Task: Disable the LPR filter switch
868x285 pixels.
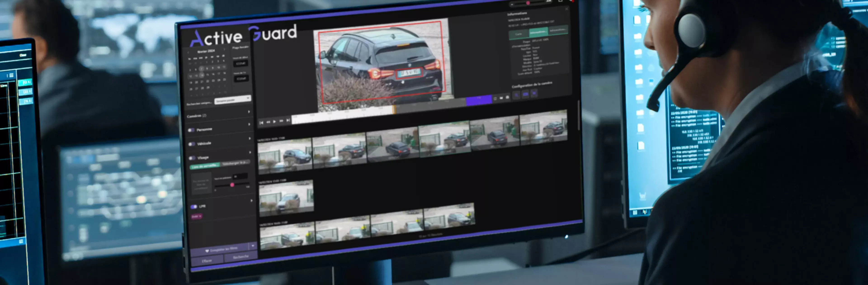Action: click(194, 207)
